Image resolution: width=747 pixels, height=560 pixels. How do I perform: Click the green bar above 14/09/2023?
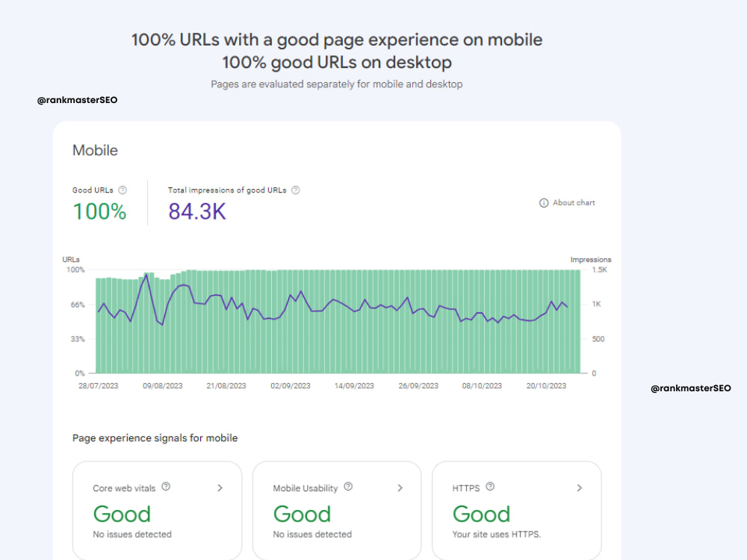click(355, 321)
